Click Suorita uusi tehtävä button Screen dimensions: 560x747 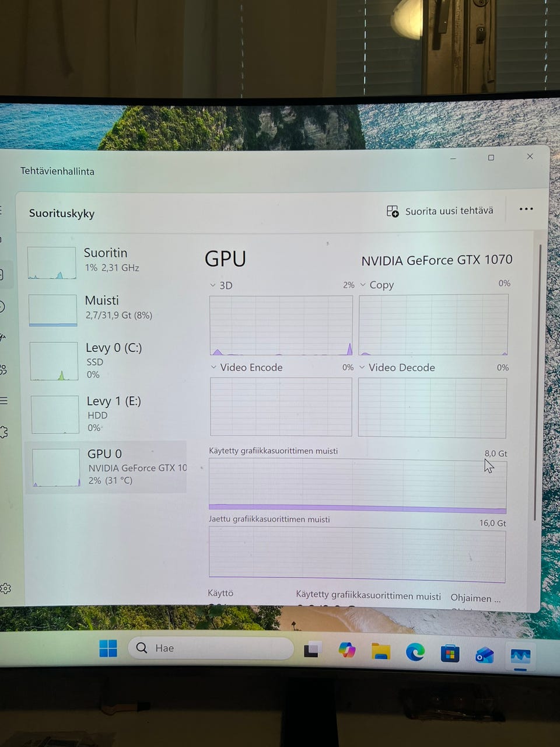(x=440, y=211)
